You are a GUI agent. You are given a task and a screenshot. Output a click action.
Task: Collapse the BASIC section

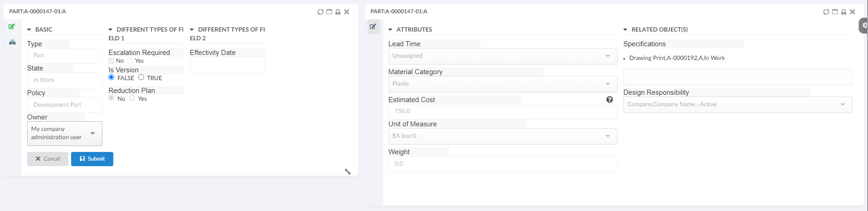pos(29,30)
